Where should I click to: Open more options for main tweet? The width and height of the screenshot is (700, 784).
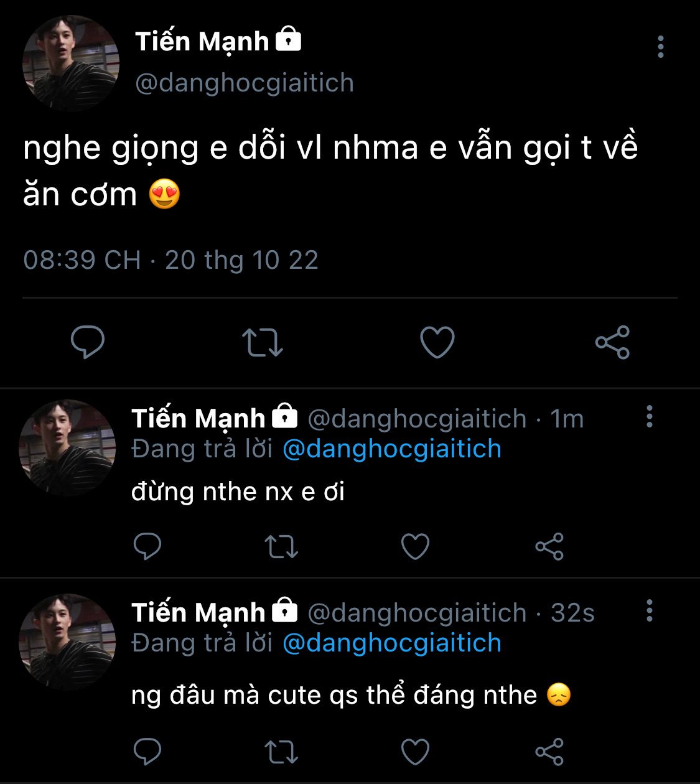[x=661, y=47]
